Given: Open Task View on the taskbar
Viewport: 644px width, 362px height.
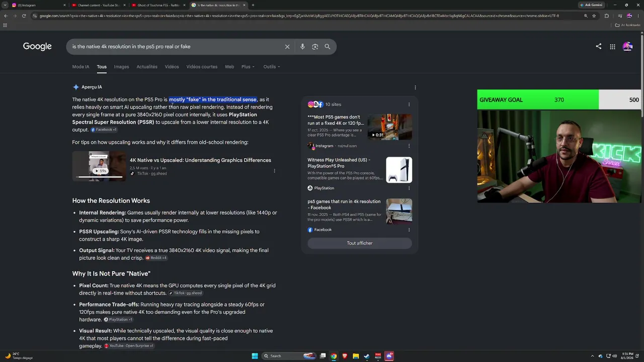Looking at the screenshot, I should [x=323, y=356].
